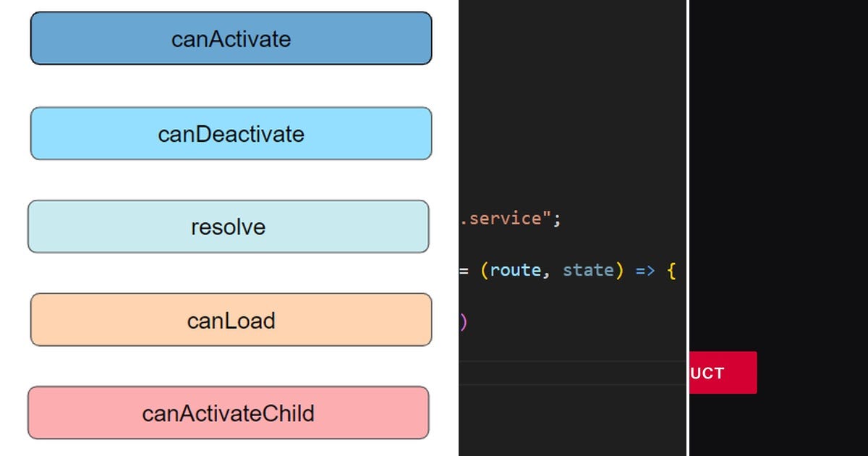Click the arrow function symbol in code

tap(644, 269)
